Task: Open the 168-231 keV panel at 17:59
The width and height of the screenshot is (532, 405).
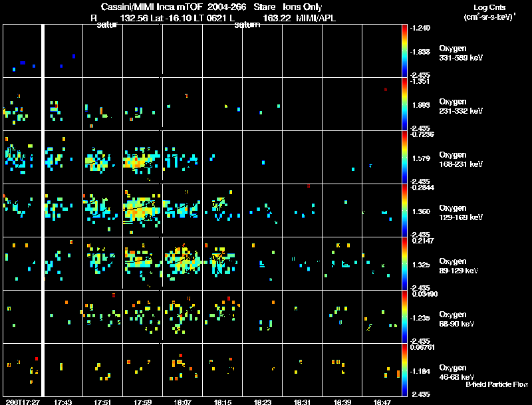Action: click(142, 158)
